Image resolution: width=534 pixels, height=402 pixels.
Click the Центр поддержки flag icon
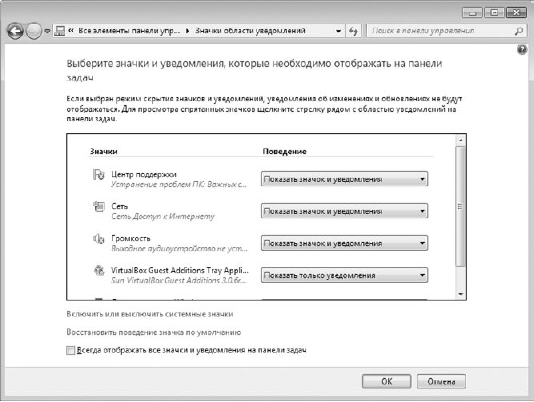tap(98, 175)
